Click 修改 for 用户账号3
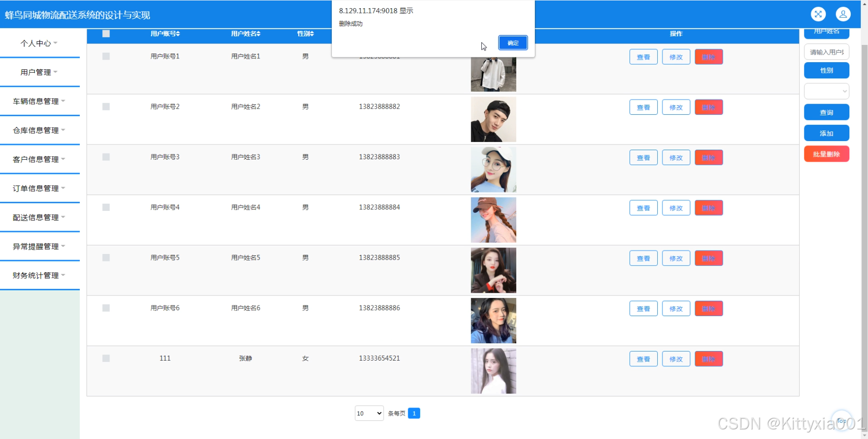Image resolution: width=868 pixels, height=439 pixels. (676, 158)
